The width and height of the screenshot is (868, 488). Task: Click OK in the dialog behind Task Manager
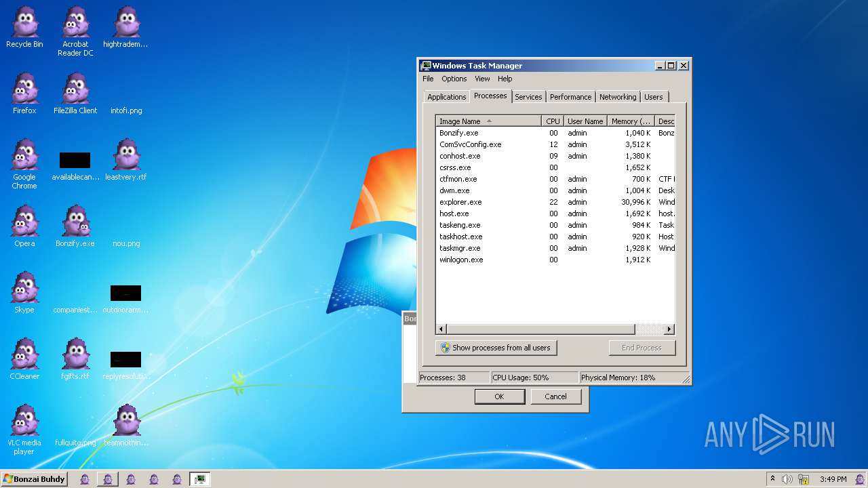(499, 396)
